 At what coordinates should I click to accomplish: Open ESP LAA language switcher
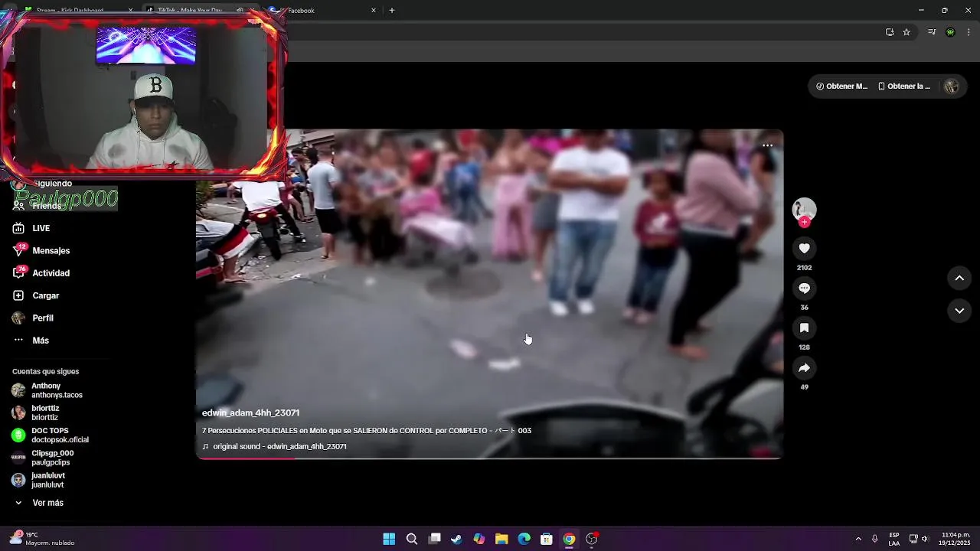click(894, 539)
